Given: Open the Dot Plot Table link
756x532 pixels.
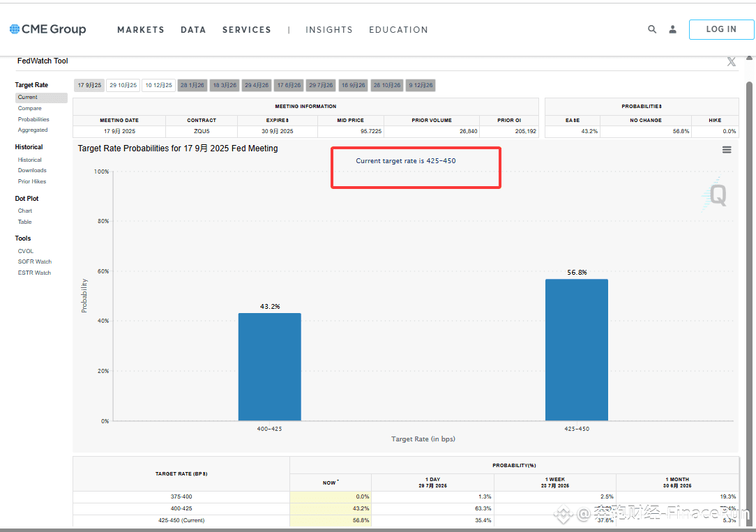Looking at the screenshot, I should point(24,222).
